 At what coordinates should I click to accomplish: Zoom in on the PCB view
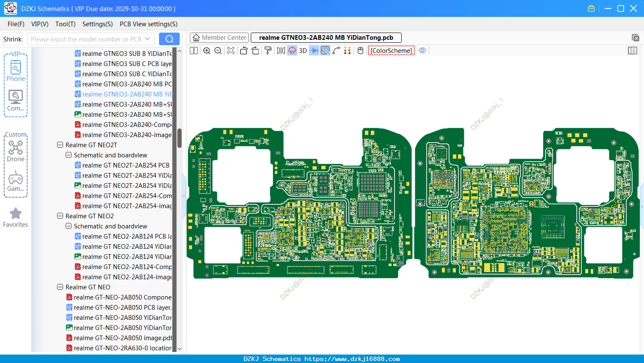tap(207, 51)
